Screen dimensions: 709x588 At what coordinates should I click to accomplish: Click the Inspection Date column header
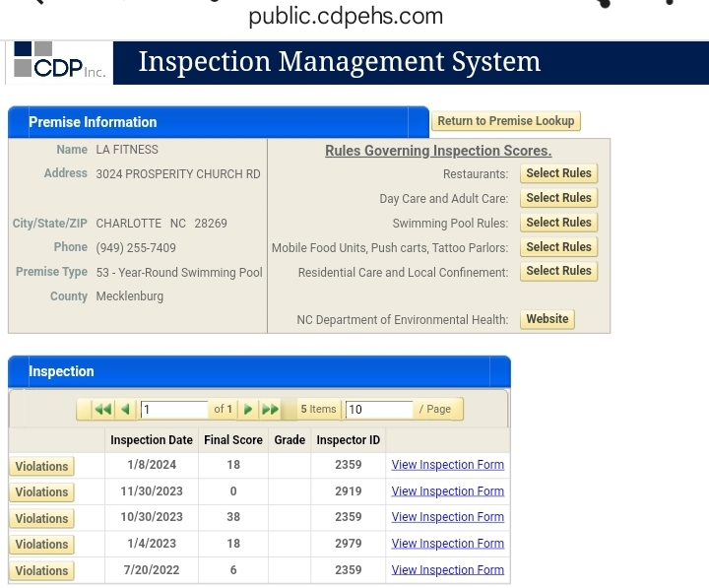click(152, 440)
